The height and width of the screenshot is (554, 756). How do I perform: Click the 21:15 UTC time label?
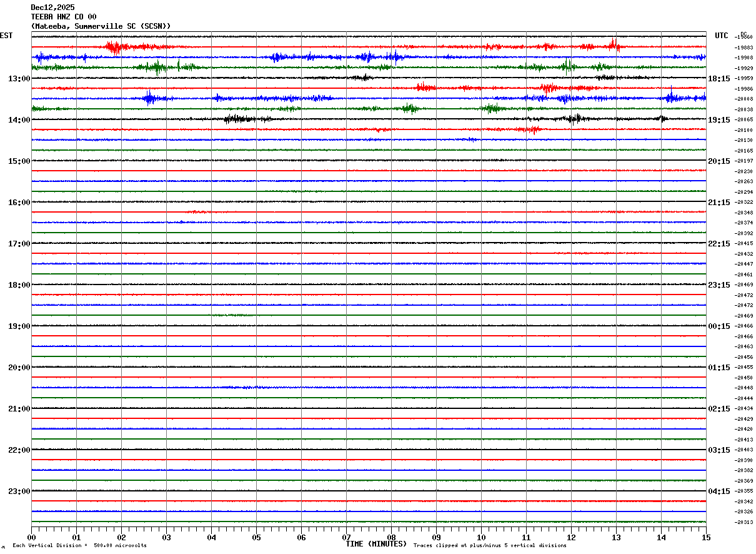pyautogui.click(x=719, y=203)
